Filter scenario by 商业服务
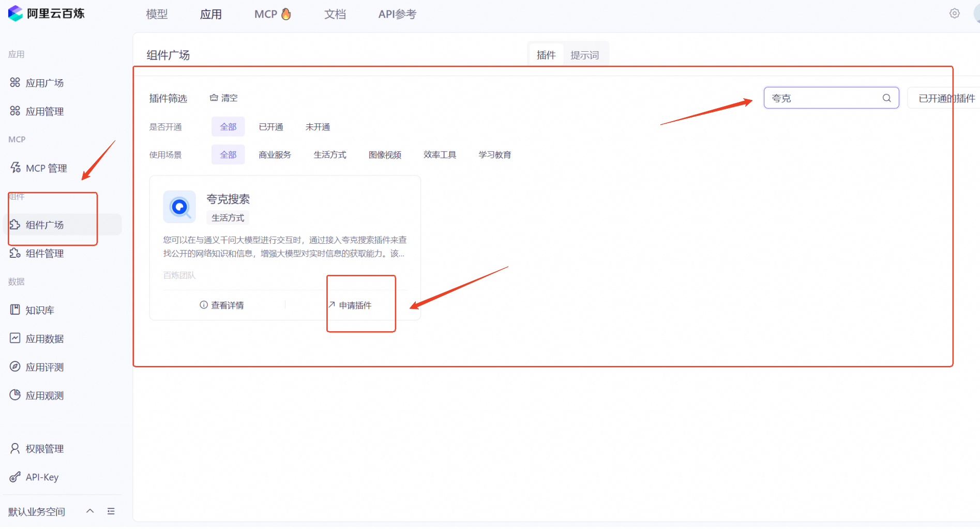Viewport: 980px width, 529px height. tap(275, 155)
